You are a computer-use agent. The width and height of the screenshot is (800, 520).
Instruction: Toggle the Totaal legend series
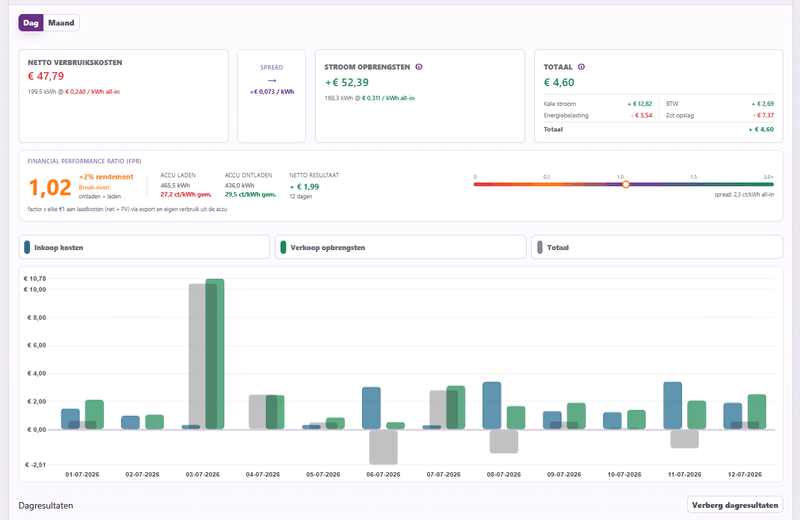click(657, 247)
